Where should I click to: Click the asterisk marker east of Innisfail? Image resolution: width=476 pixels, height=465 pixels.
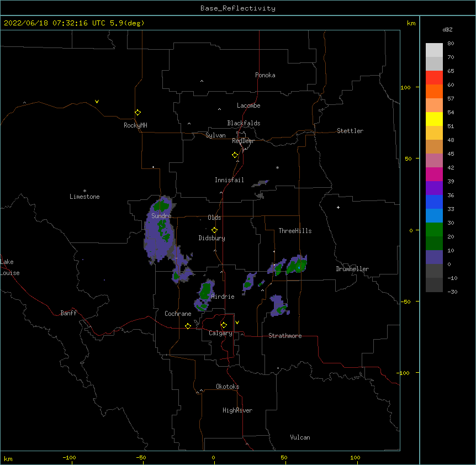[x=277, y=167]
